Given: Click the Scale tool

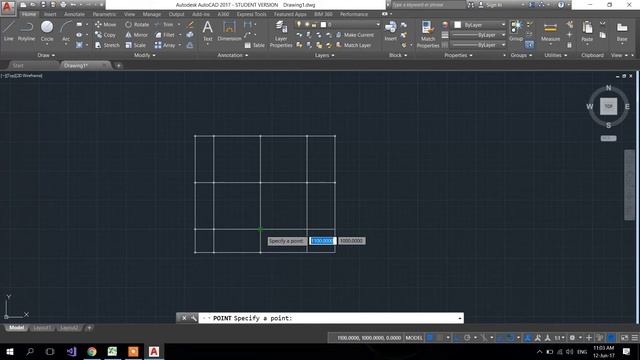Looking at the screenshot, I should (x=136, y=45).
